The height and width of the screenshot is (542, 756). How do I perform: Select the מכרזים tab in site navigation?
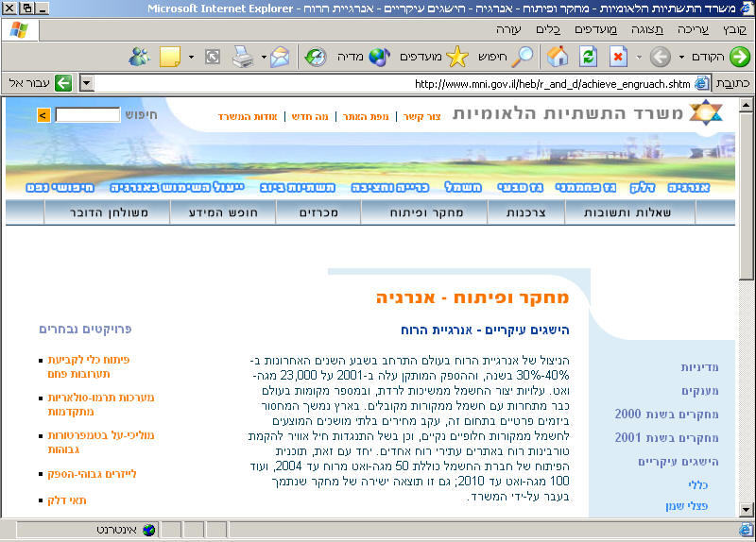(x=318, y=212)
